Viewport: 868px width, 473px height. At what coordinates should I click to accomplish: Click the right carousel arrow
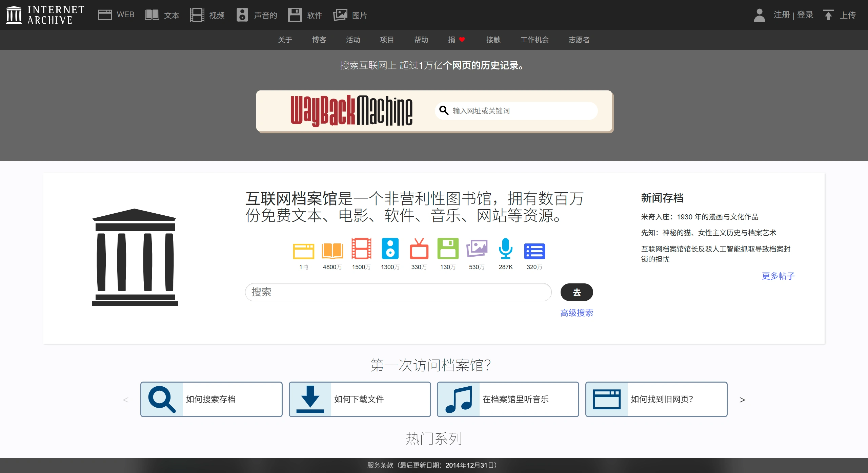(x=742, y=400)
